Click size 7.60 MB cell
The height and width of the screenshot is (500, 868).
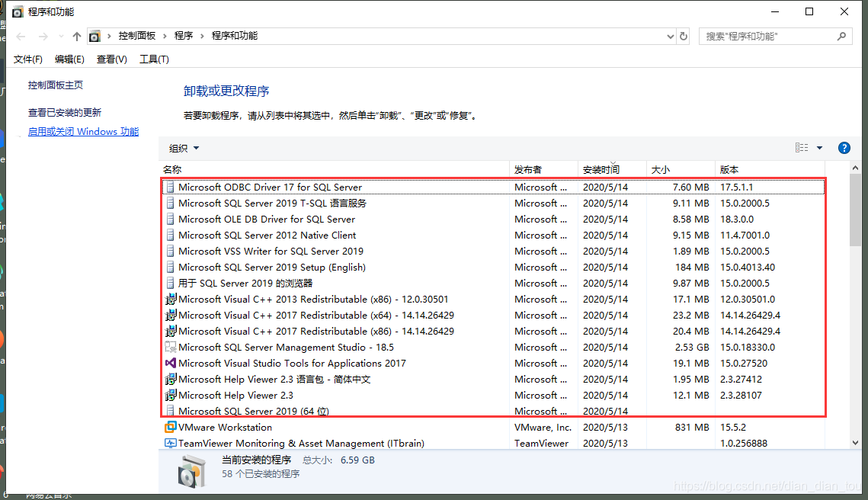tap(691, 187)
